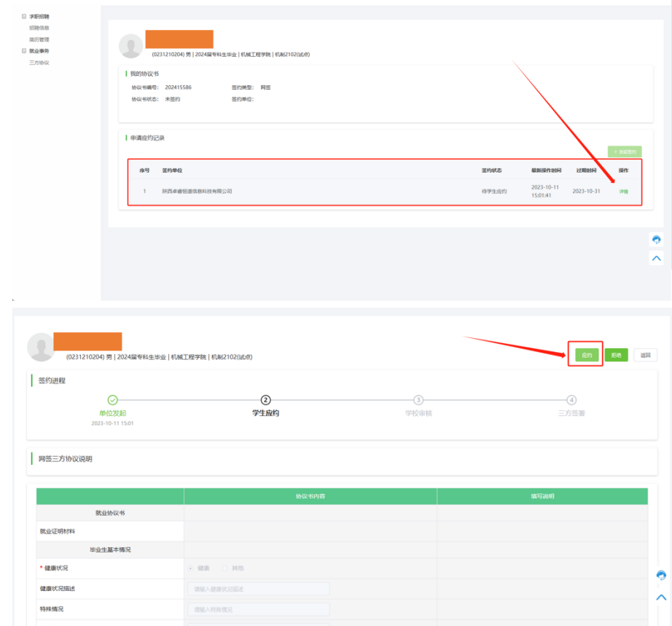This screenshot has height=626, width=672.
Task: Click the profile avatar in the lower page
Action: tap(41, 347)
